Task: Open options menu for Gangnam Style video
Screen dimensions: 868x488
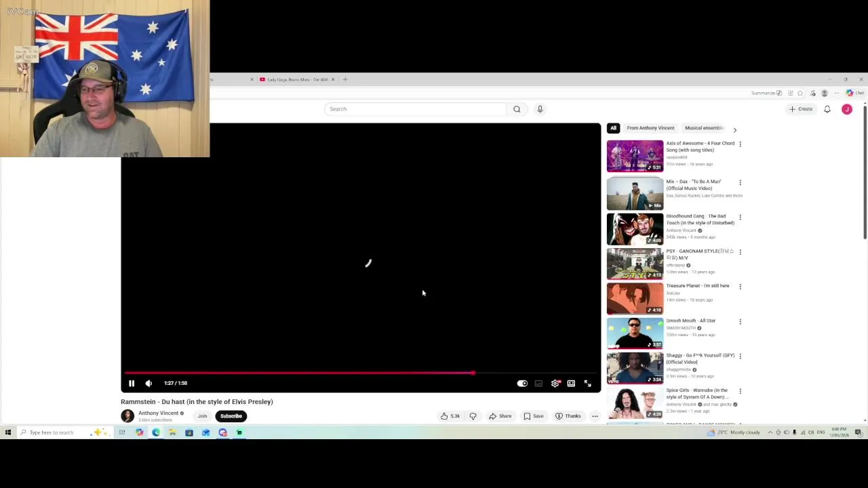Action: pyautogui.click(x=740, y=251)
